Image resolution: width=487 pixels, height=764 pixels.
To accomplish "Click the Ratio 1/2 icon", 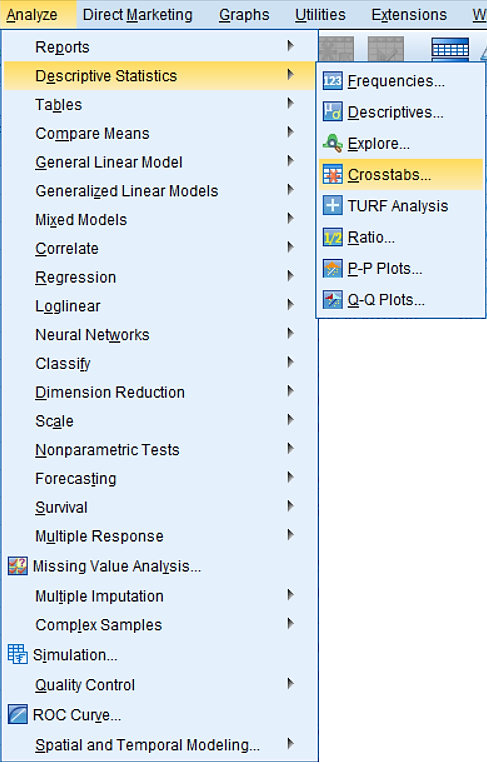I will tap(332, 237).
